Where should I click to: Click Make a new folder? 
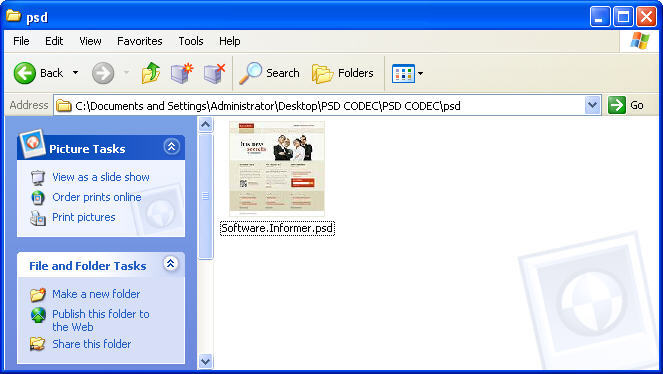pos(96,294)
